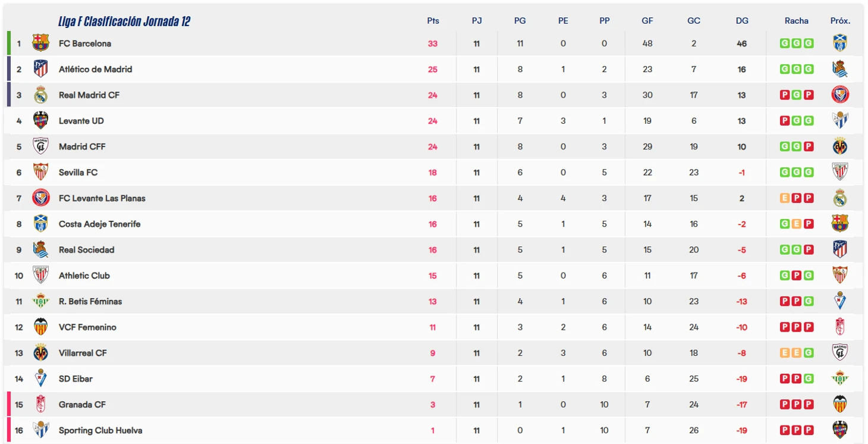Image resolution: width=868 pixels, height=444 pixels.
Task: Click next opponent crest in FC Barcelona row
Action: tap(840, 43)
